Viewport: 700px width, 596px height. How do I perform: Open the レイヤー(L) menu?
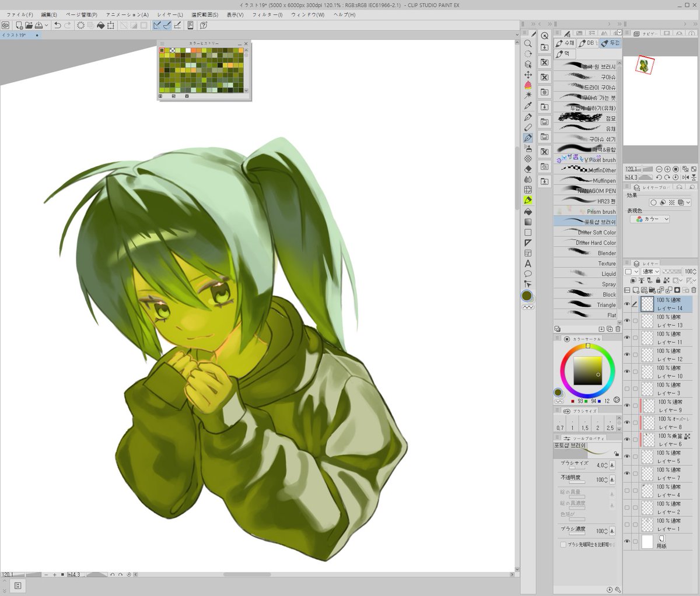click(x=170, y=15)
